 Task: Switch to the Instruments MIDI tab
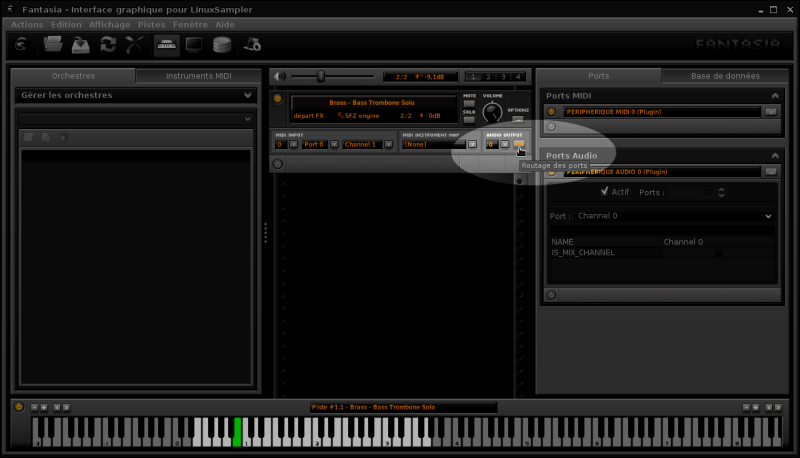click(198, 76)
